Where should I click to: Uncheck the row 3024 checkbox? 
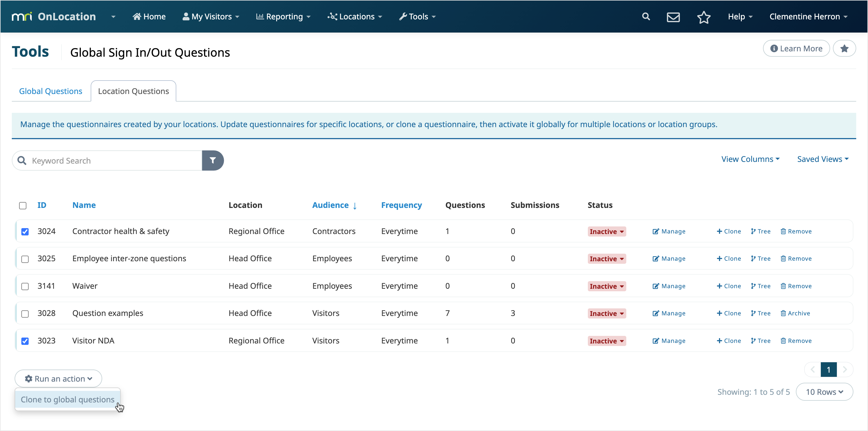(25, 232)
